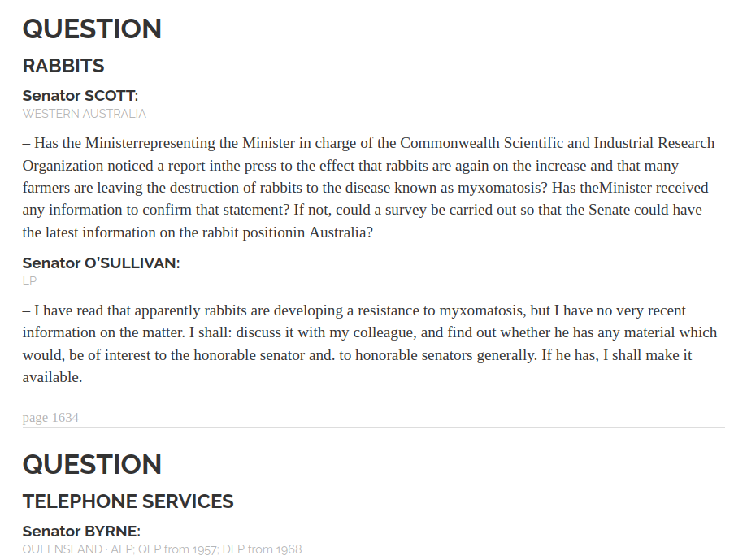Click Senator O'SULLIVAN speaker name

(101, 263)
